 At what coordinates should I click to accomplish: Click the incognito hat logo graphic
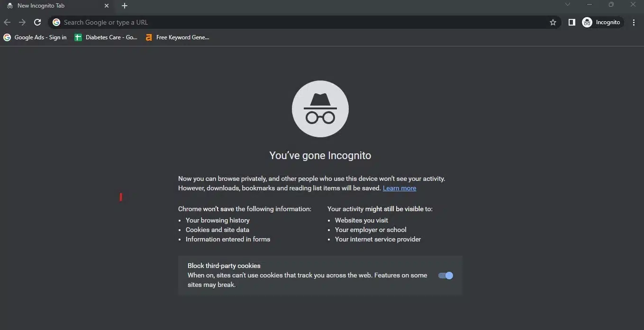pyautogui.click(x=320, y=108)
